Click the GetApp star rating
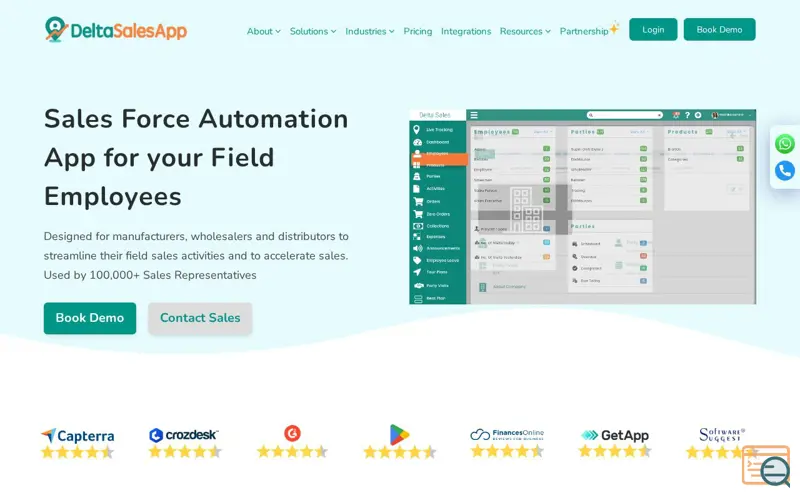The height and width of the screenshot is (500, 800). coord(615,451)
